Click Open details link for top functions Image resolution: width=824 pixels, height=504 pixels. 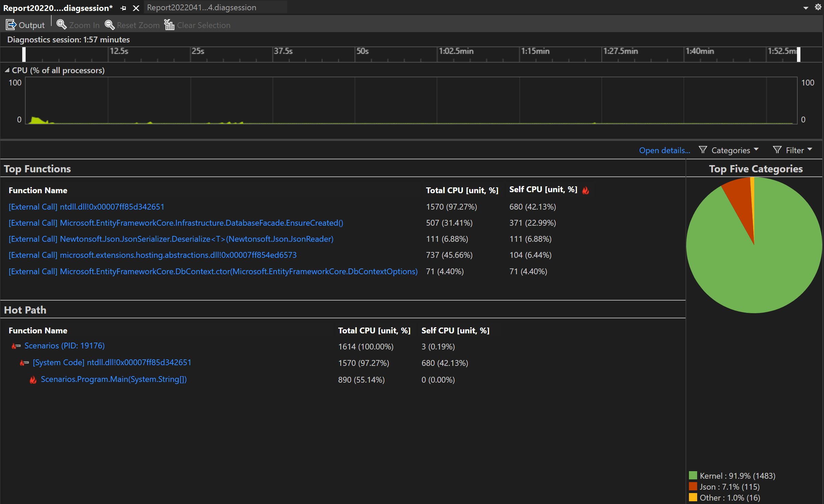[x=664, y=149]
